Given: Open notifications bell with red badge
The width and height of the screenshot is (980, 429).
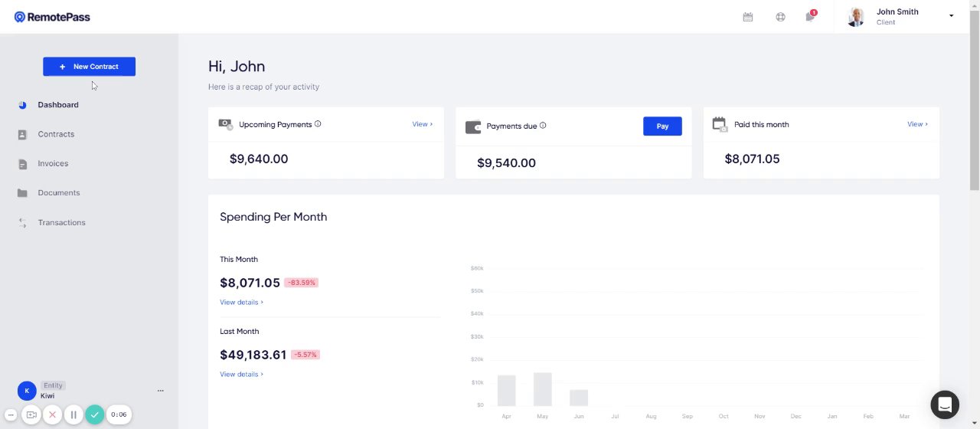Looking at the screenshot, I should 810,16.
